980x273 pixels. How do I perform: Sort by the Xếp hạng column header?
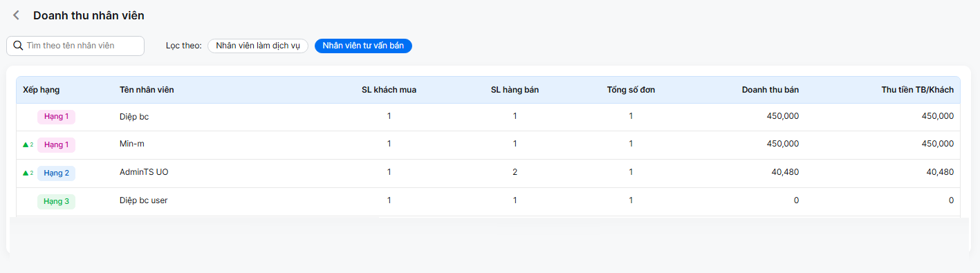[41, 90]
